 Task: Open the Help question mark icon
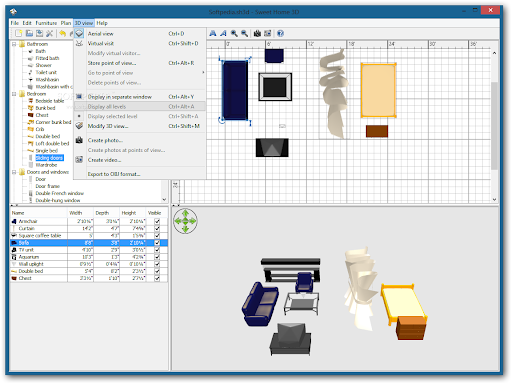[x=280, y=33]
